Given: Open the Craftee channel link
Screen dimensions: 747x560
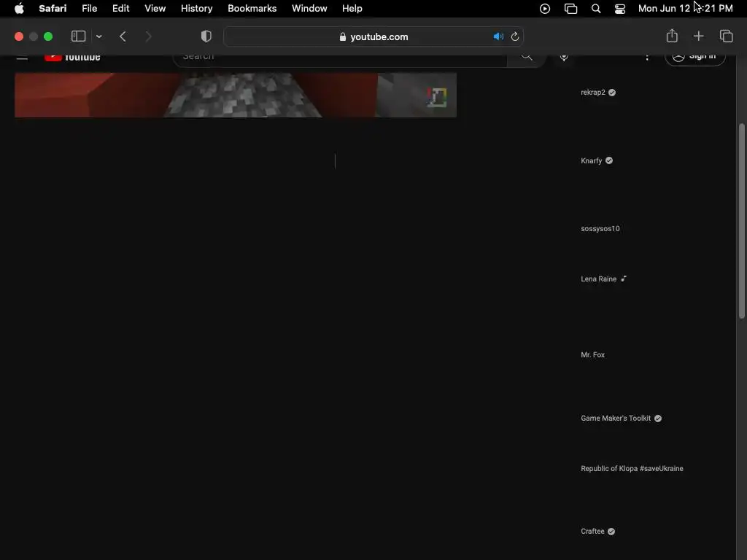Looking at the screenshot, I should 592,532.
